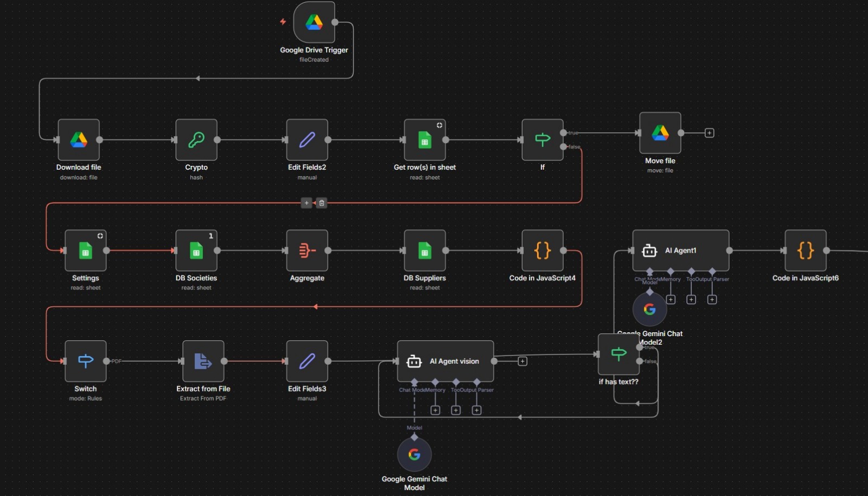Add Memory sub-node to AI Agent vision
The height and width of the screenshot is (496, 868).
pyautogui.click(x=435, y=410)
